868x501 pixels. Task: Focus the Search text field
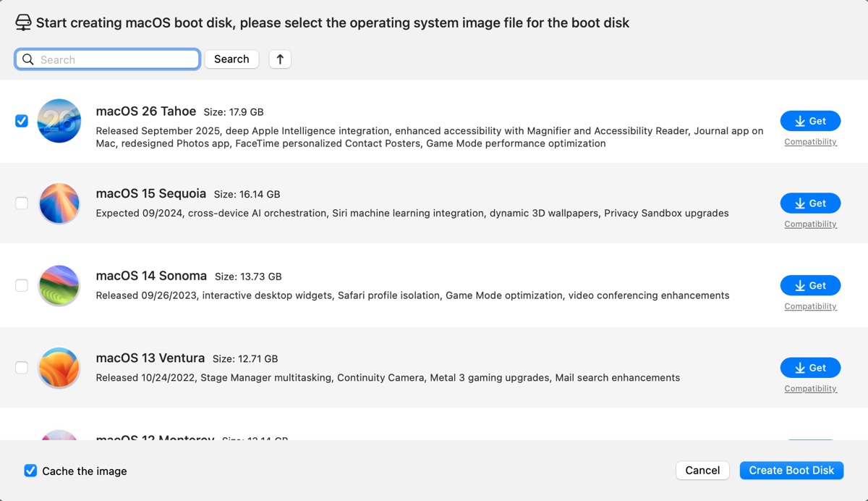[x=116, y=59]
